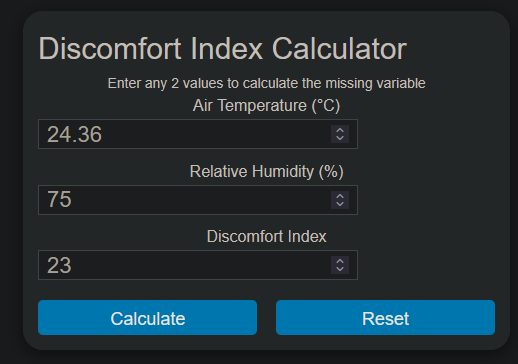Place cursor on the 75 value

(x=59, y=200)
